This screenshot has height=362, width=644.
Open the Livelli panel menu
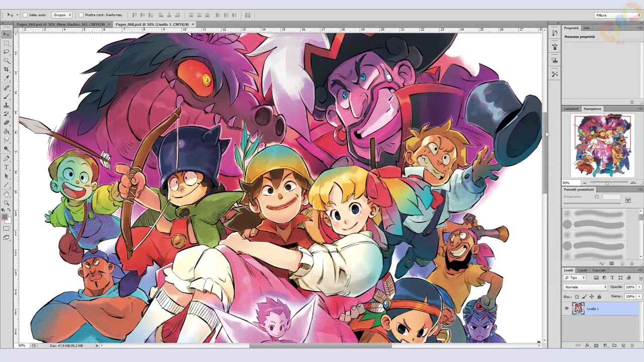click(640, 270)
